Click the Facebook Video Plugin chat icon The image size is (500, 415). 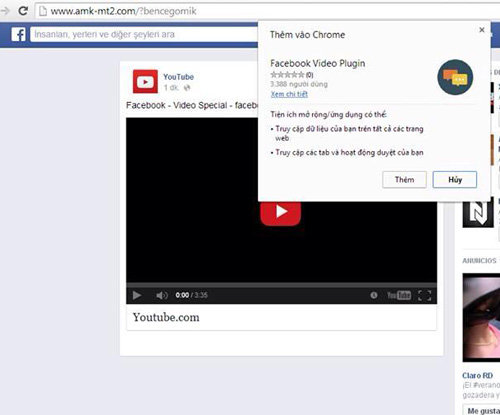(x=455, y=77)
